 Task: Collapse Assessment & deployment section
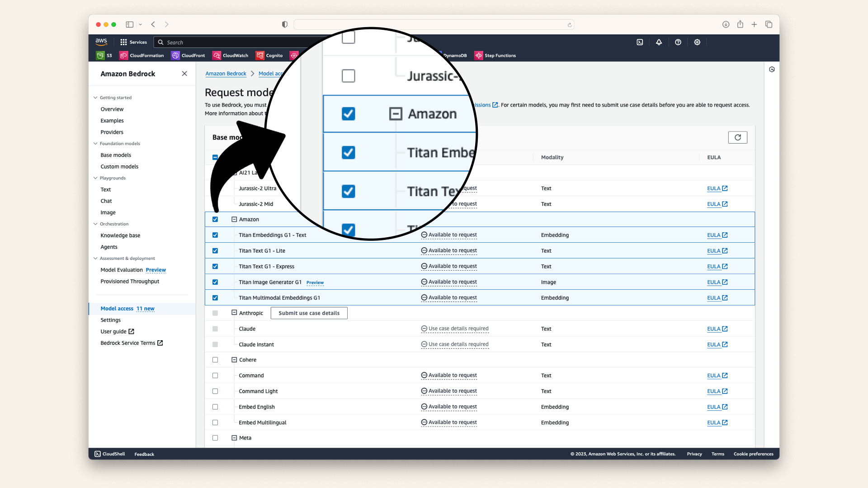point(95,258)
